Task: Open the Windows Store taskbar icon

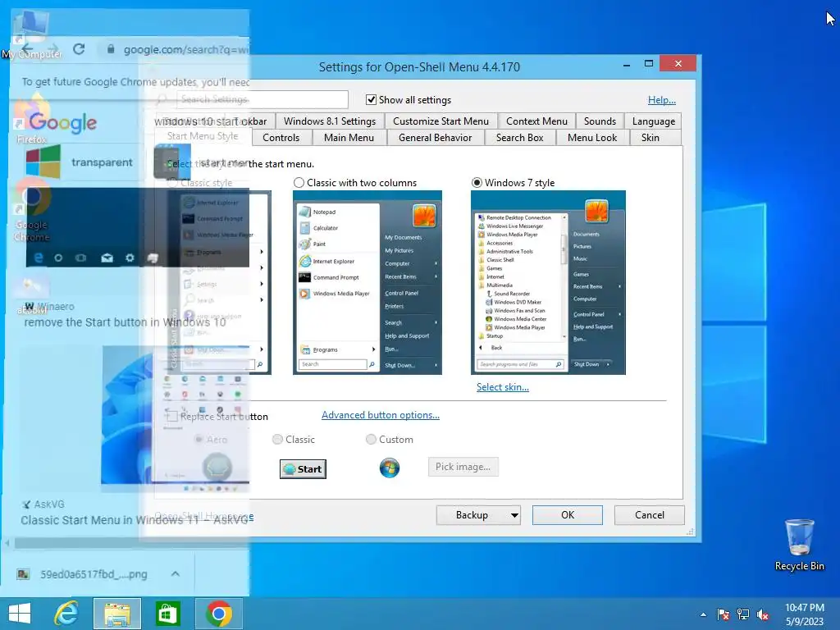Action: click(x=167, y=614)
